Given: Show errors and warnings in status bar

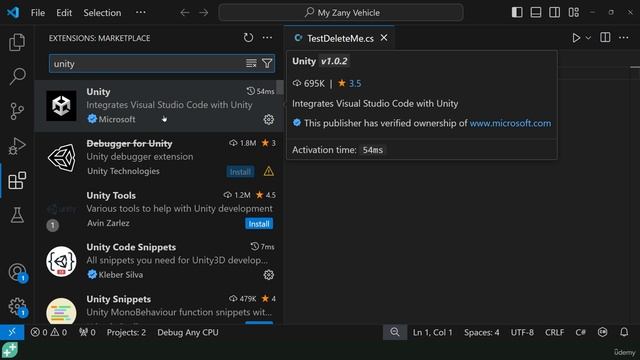Looking at the screenshot, I should pos(49,333).
